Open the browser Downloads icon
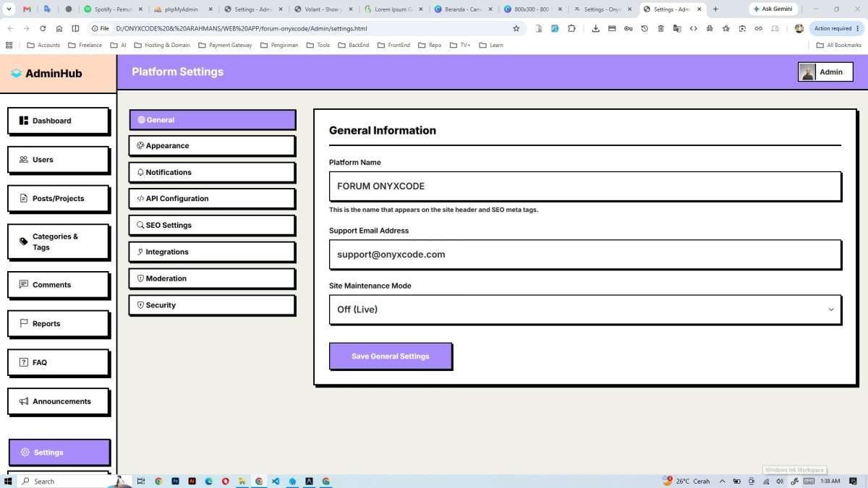This screenshot has height=488, width=868. (x=595, y=28)
